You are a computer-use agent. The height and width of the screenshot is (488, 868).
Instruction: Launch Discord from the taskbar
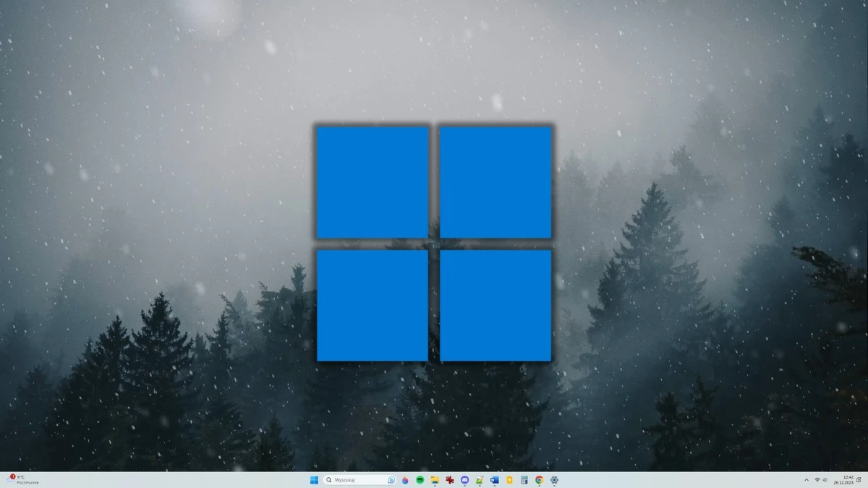pos(464,479)
